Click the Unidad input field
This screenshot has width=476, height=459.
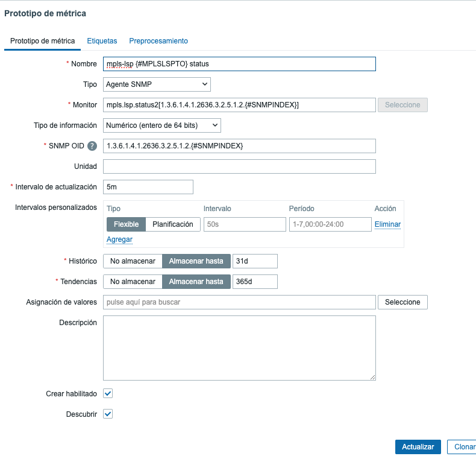(x=239, y=166)
